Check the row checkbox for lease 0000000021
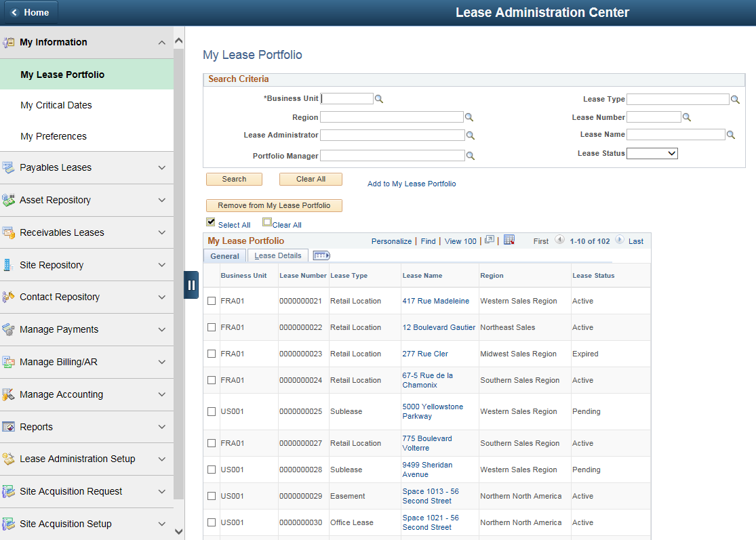 click(x=211, y=300)
